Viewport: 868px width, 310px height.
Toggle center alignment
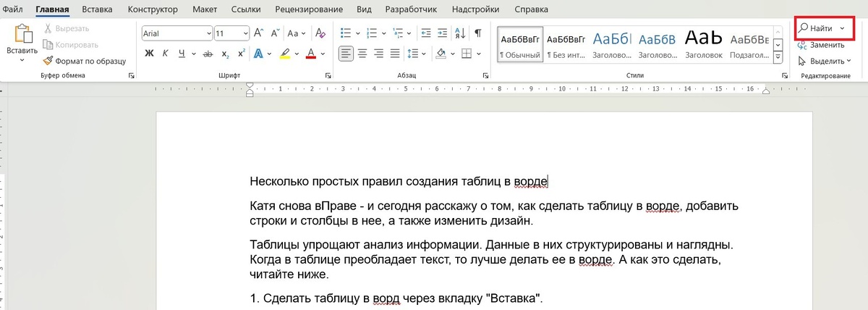pos(362,54)
